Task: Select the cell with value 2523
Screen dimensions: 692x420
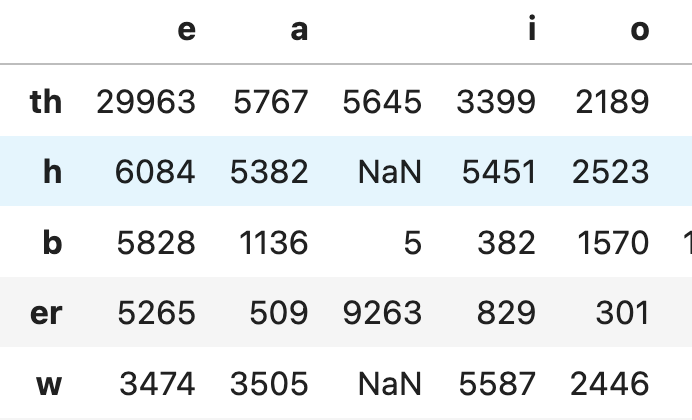Action: pyautogui.click(x=609, y=172)
